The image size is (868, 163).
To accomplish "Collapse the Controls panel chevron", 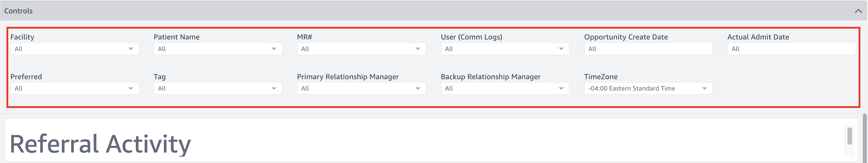I will [x=858, y=11].
